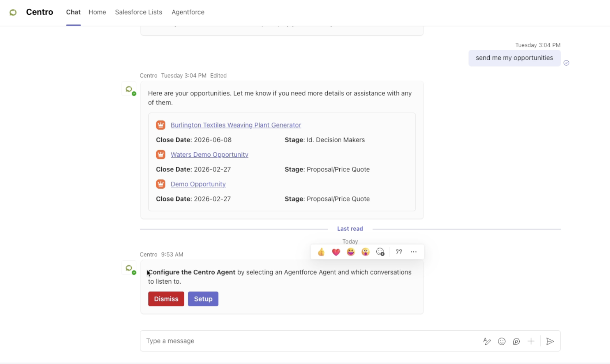This screenshot has height=364, width=610.
Task: Open the Home tab
Action: [97, 12]
